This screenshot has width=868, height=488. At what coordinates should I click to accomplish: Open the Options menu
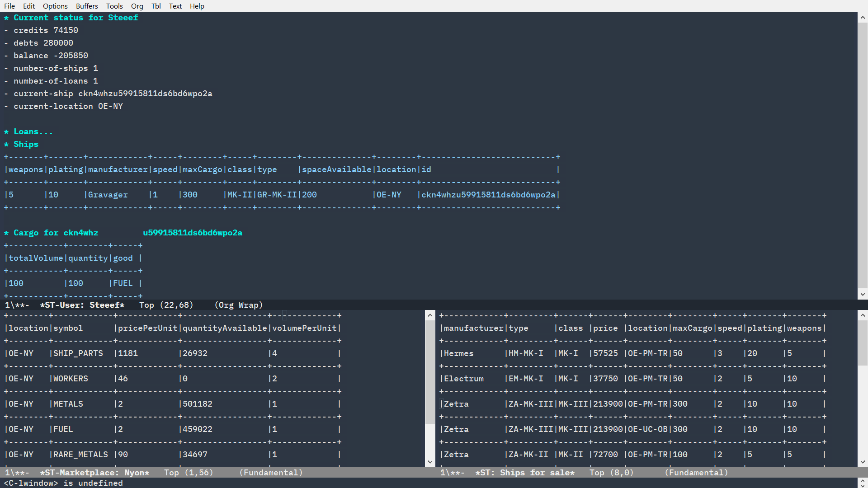[x=55, y=6]
